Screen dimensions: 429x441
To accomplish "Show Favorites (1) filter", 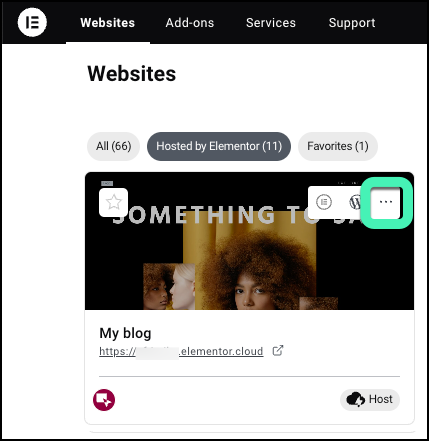I will click(338, 146).
